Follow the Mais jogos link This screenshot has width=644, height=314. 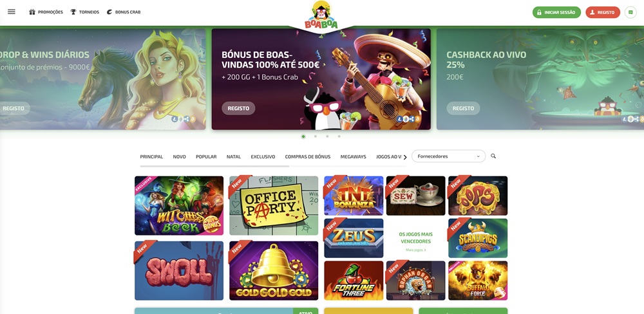[x=415, y=250]
